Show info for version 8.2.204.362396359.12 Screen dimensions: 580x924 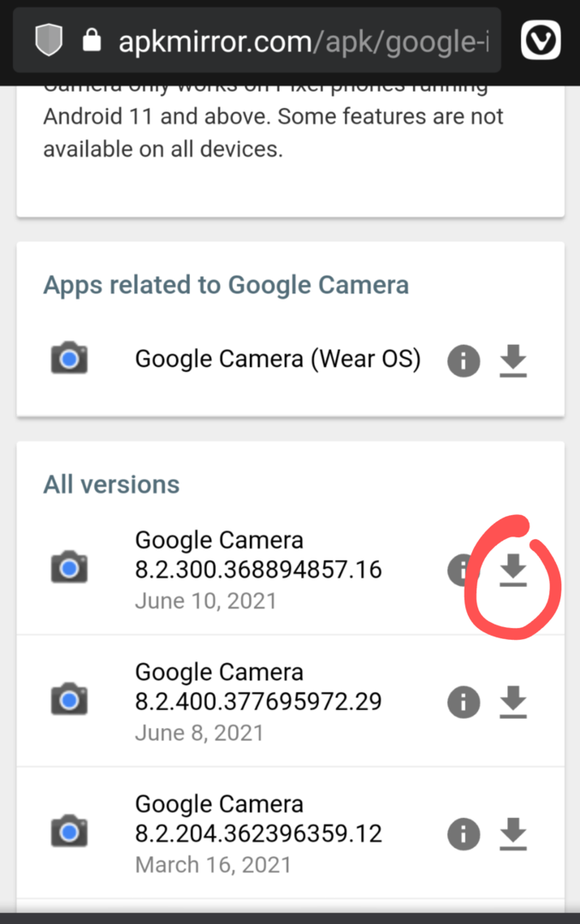(x=464, y=834)
